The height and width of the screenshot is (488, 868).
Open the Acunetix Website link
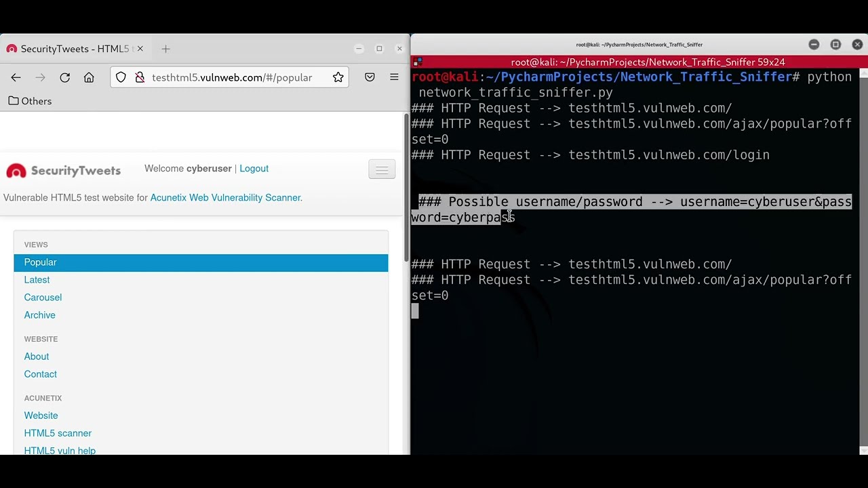click(41, 415)
